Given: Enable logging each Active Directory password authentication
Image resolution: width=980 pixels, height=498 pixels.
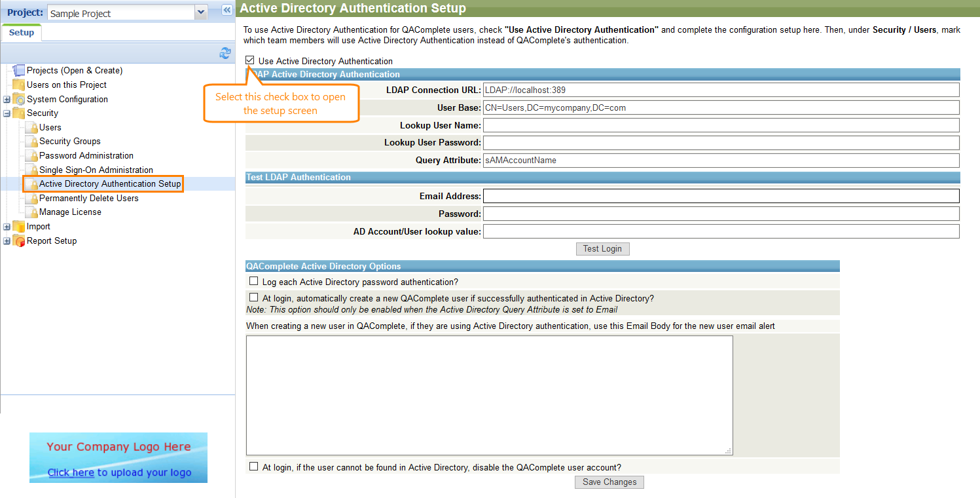Looking at the screenshot, I should [254, 281].
